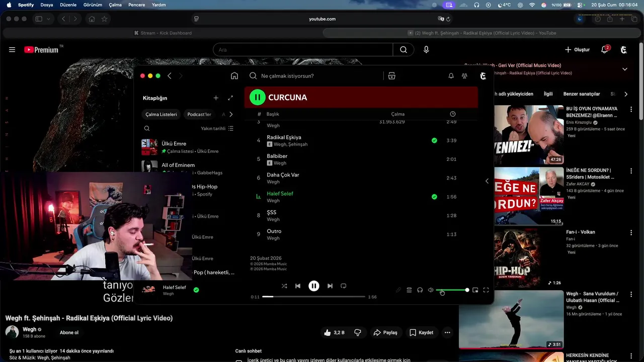Show more library filter chips arrow
Image resolution: width=644 pixels, height=362 pixels.
[x=231, y=114]
